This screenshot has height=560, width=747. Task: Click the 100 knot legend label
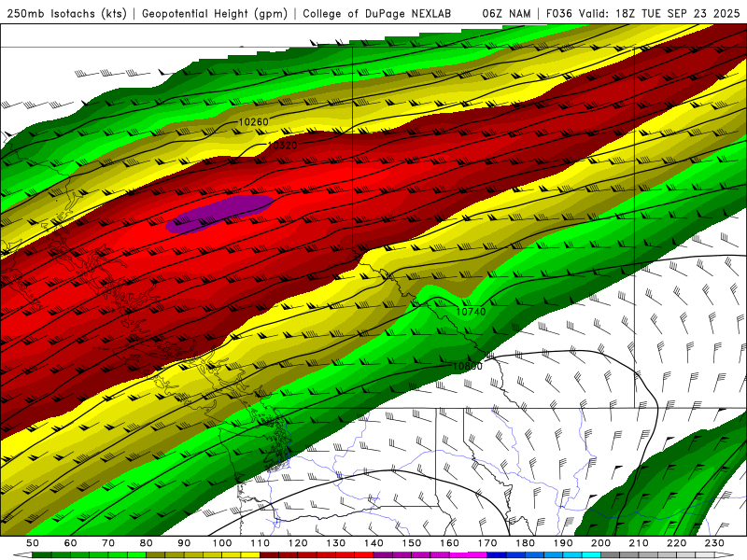point(221,543)
